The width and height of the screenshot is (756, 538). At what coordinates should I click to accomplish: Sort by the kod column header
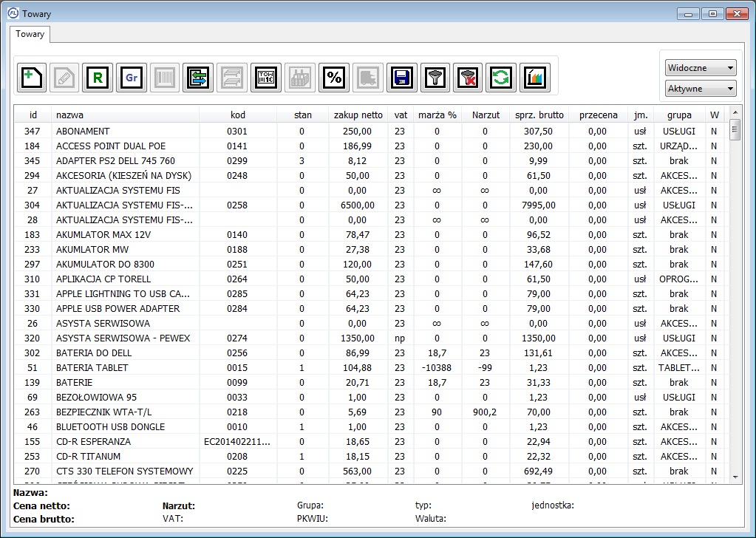click(x=238, y=115)
